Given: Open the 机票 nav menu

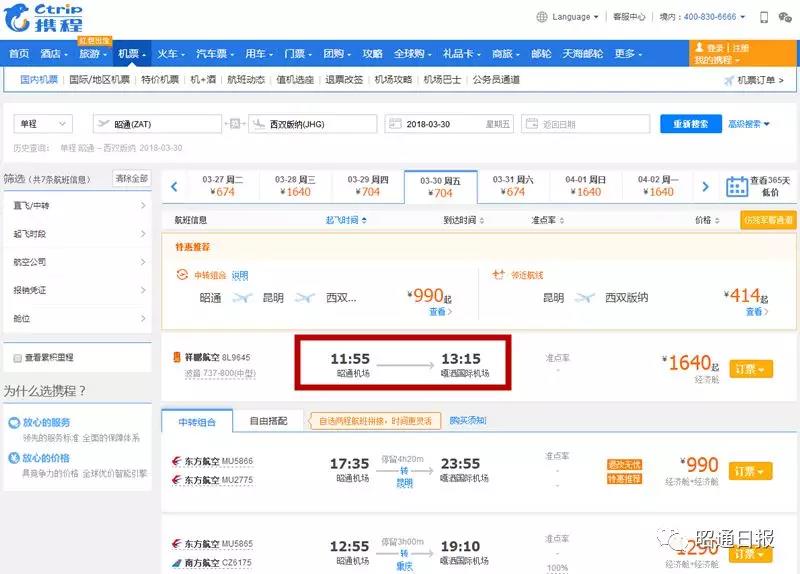Looking at the screenshot, I should click(x=132, y=54).
